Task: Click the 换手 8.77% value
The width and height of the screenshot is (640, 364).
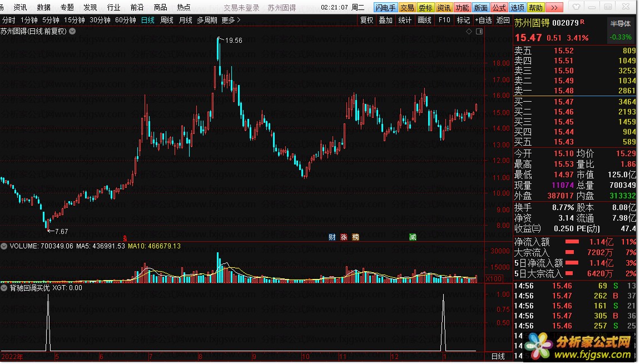Action: click(x=563, y=207)
